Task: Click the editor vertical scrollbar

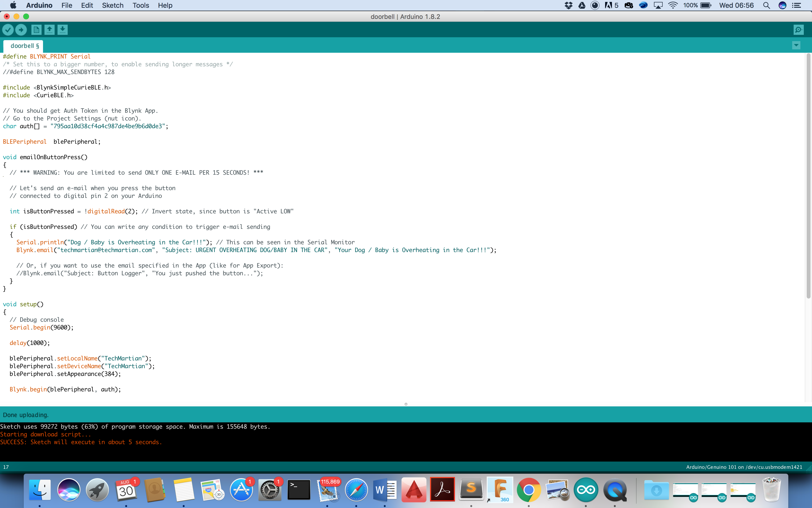Action: pos(808,176)
